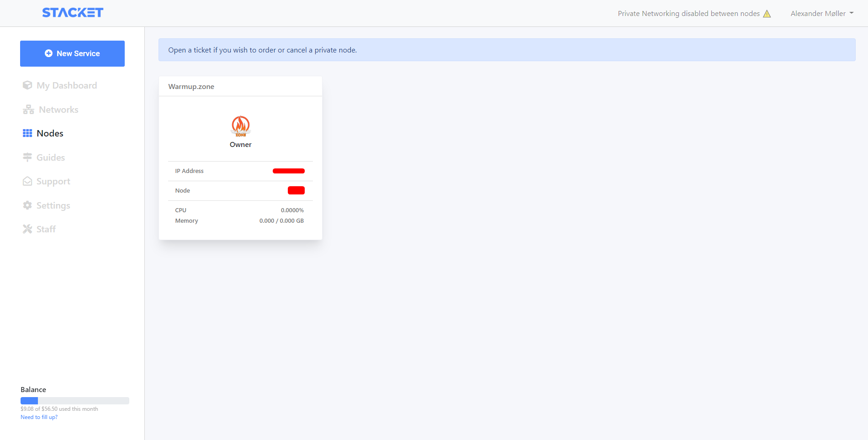868x440 pixels.
Task: Click the Warmup.zone flame logo
Action: pyautogui.click(x=241, y=126)
